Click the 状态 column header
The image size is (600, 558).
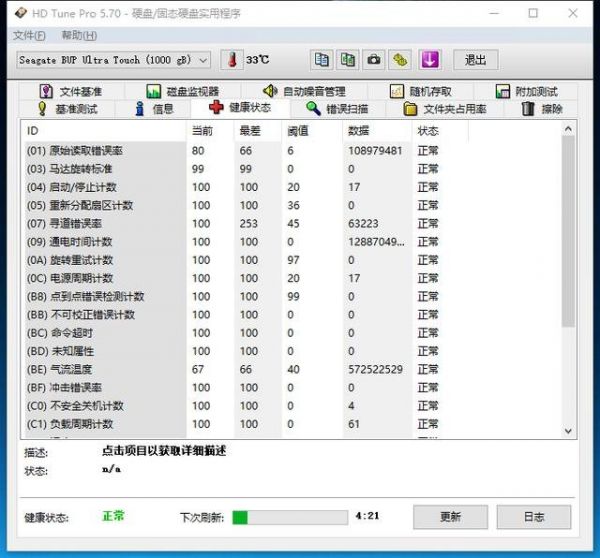pyautogui.click(x=440, y=131)
